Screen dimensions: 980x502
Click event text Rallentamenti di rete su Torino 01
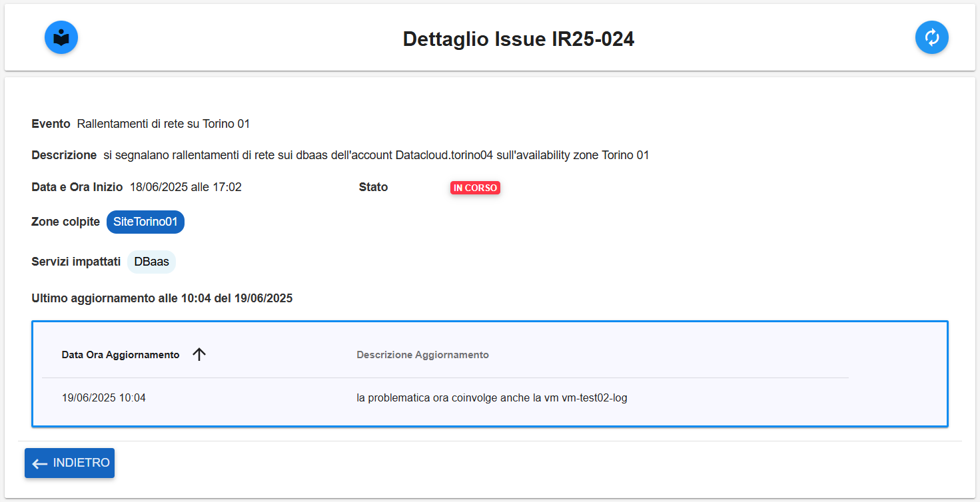[163, 124]
